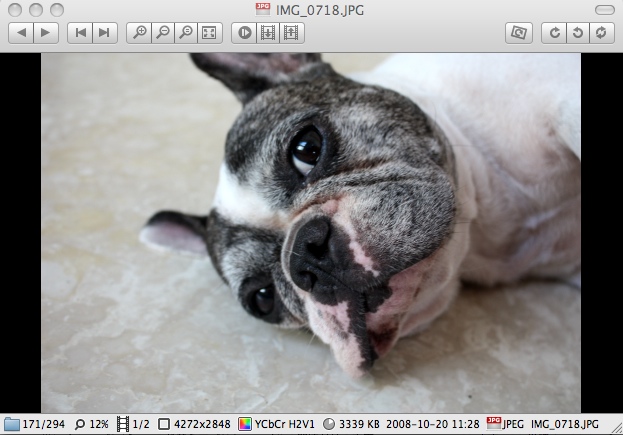Toggle toolbar with the pill button

point(605,10)
